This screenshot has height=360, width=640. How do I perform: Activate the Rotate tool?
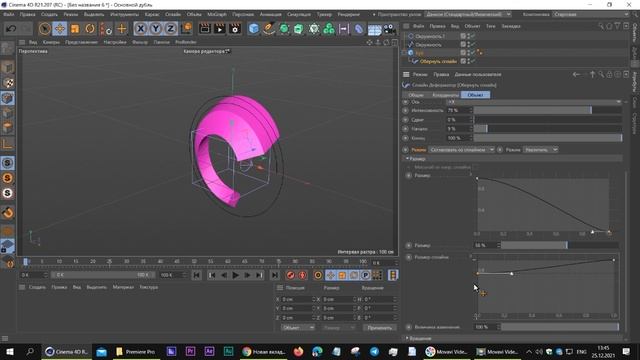(90, 29)
